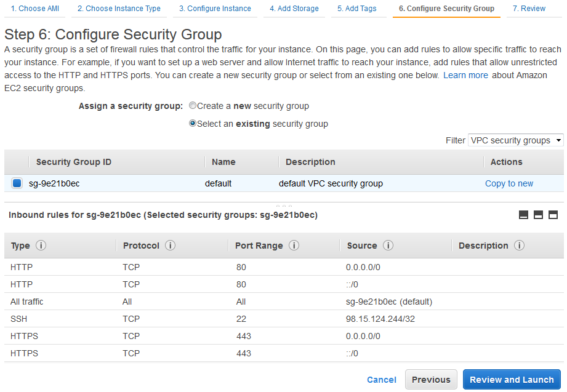Open the VPC security groups filter dropdown
The width and height of the screenshot is (567, 392).
tap(515, 140)
